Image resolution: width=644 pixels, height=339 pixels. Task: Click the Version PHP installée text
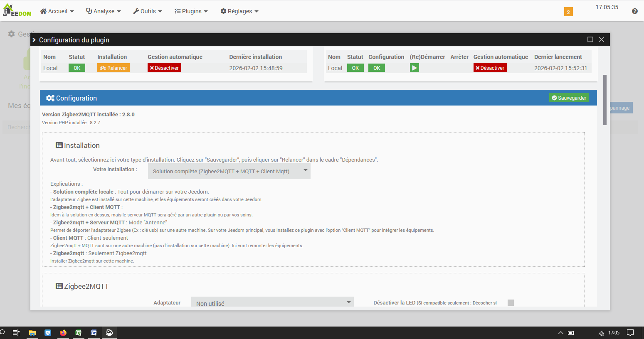71,123
